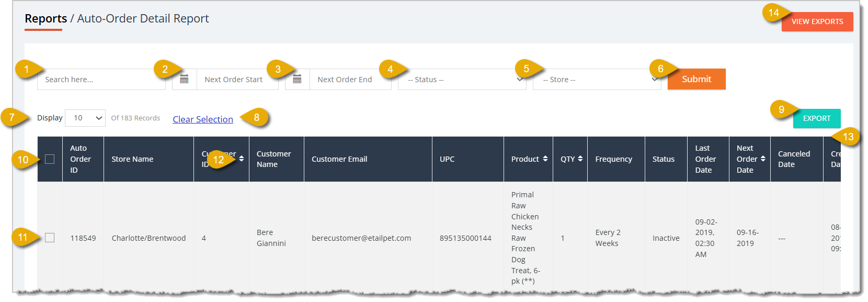Check the checkbox for order 118549

[x=50, y=238]
